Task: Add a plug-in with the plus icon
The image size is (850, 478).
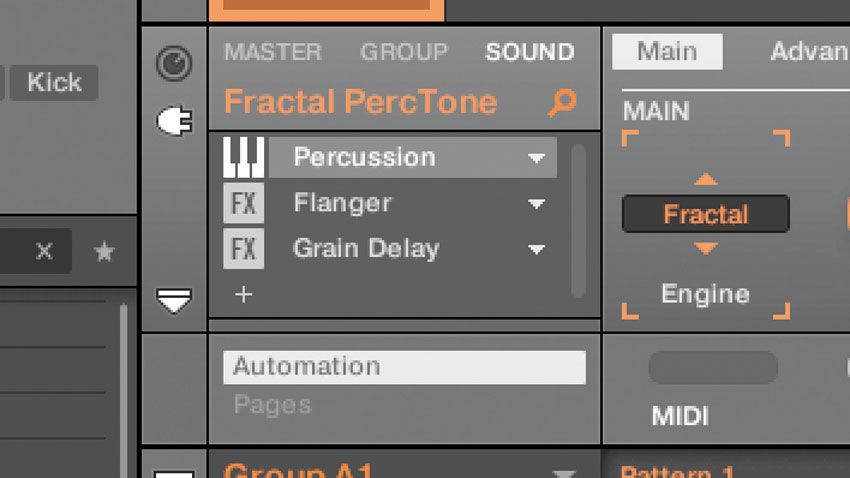Action: click(243, 295)
